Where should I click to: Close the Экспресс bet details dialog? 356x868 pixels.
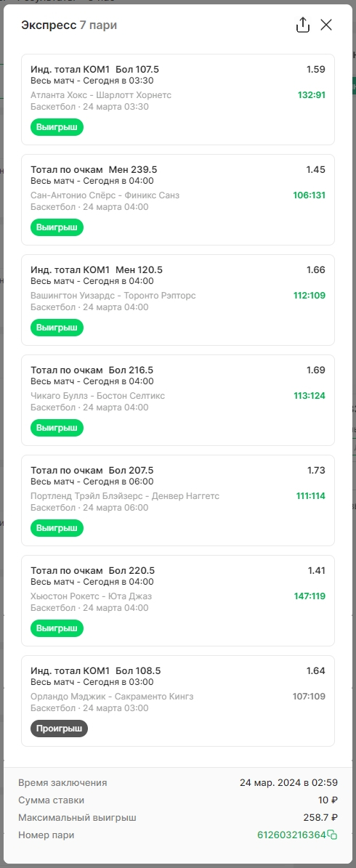(x=327, y=25)
